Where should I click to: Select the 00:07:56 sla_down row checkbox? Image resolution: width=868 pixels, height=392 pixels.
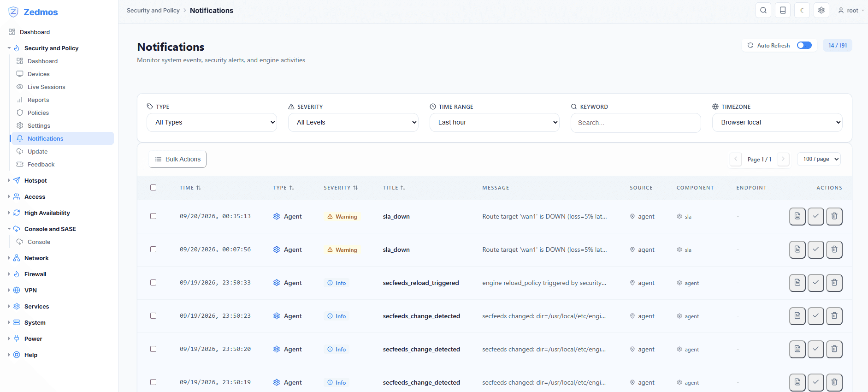(x=154, y=249)
